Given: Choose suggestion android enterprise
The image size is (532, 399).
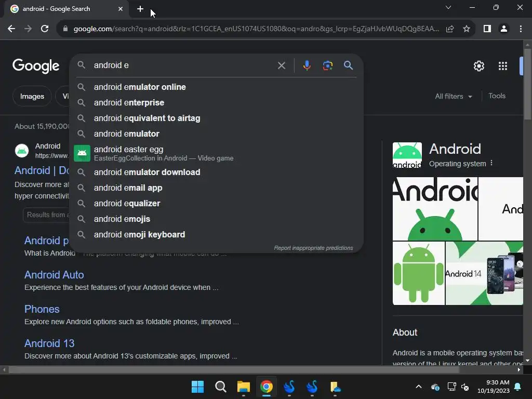Looking at the screenshot, I should pos(216,102).
